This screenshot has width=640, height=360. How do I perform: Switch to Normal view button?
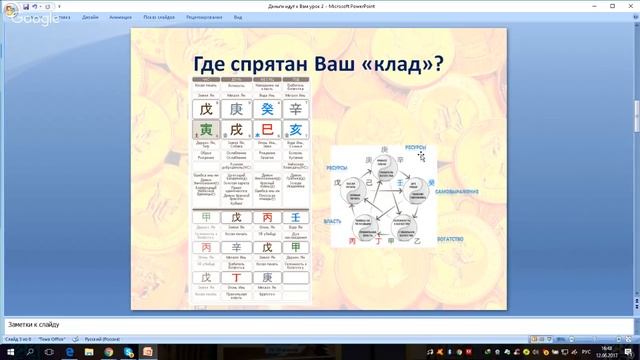point(534,339)
